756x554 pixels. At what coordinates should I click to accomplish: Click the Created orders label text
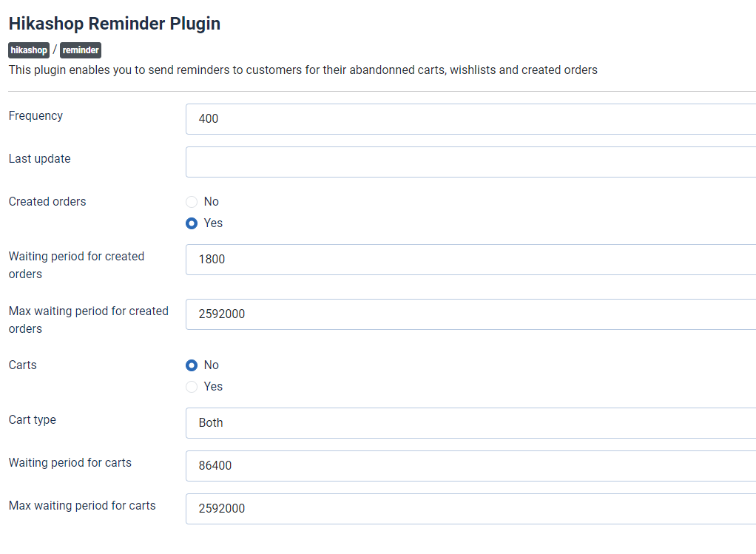point(47,202)
